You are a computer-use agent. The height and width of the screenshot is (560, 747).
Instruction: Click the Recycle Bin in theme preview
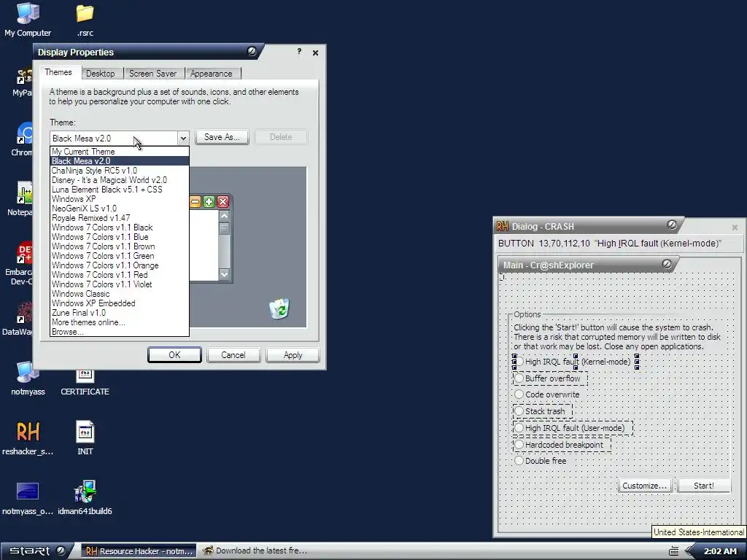(x=279, y=308)
